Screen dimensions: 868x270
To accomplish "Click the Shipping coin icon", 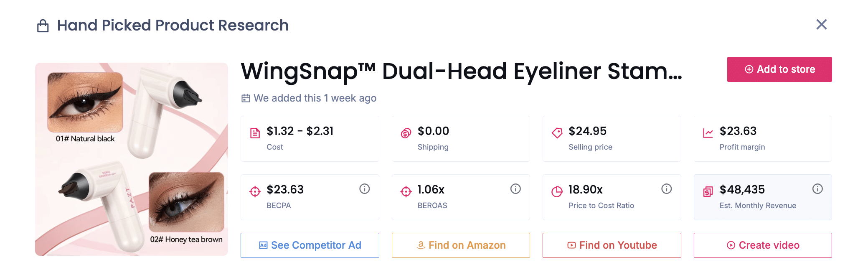I will [x=406, y=133].
